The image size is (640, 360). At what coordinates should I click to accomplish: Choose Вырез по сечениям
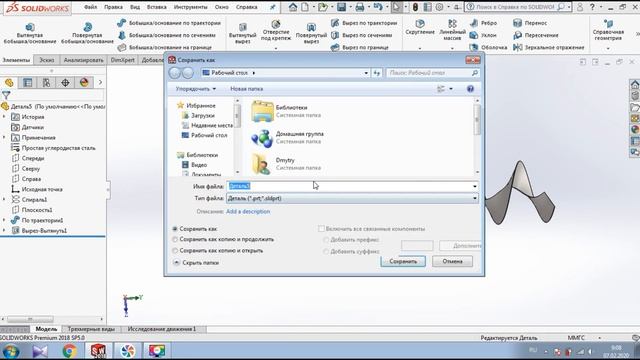362,36
